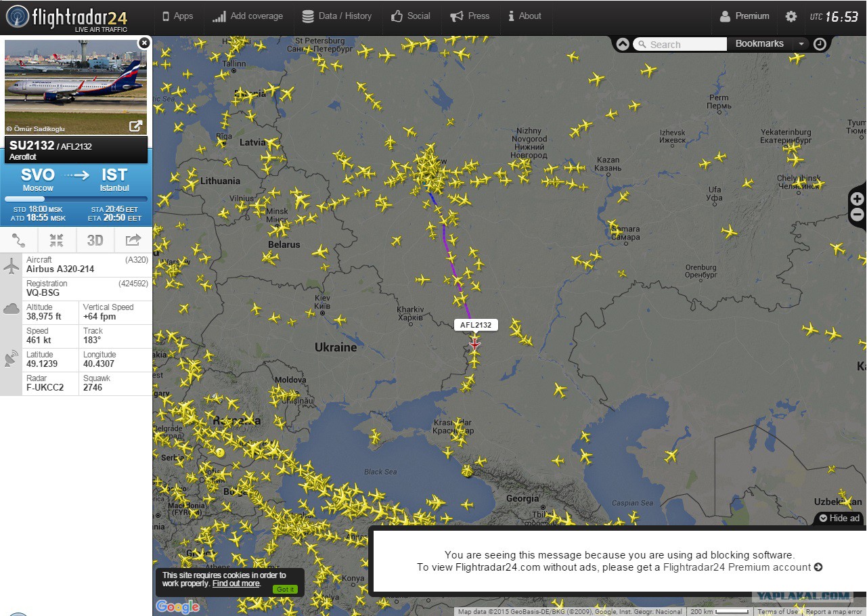Click the Aeroflot aircraft photo thumbnail
Viewport: 867px width, 616px height.
click(76, 87)
